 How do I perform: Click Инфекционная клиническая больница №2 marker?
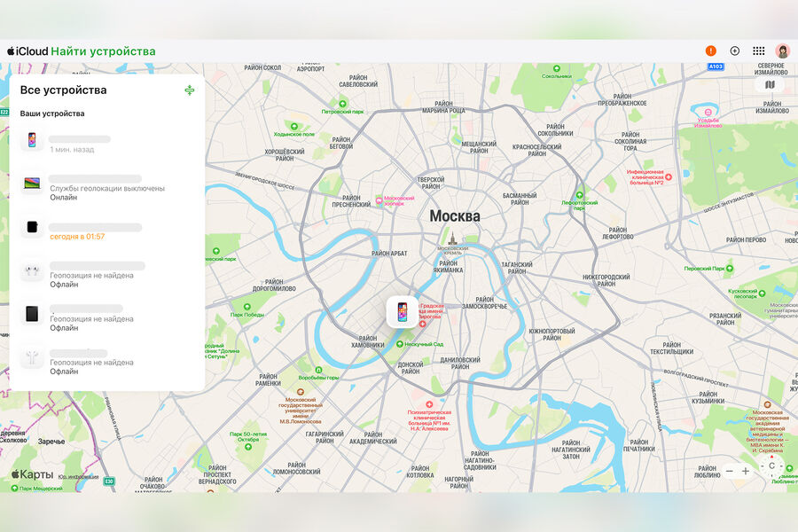[669, 177]
